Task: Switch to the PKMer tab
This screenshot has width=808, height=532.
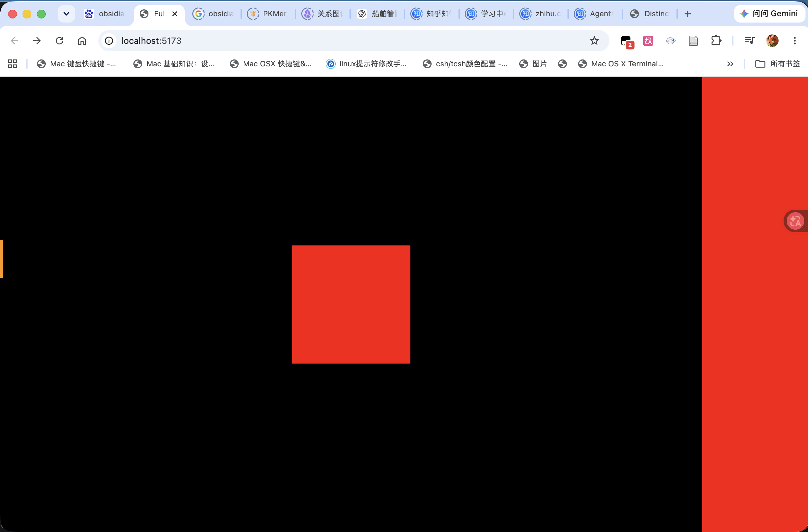Action: [267, 13]
